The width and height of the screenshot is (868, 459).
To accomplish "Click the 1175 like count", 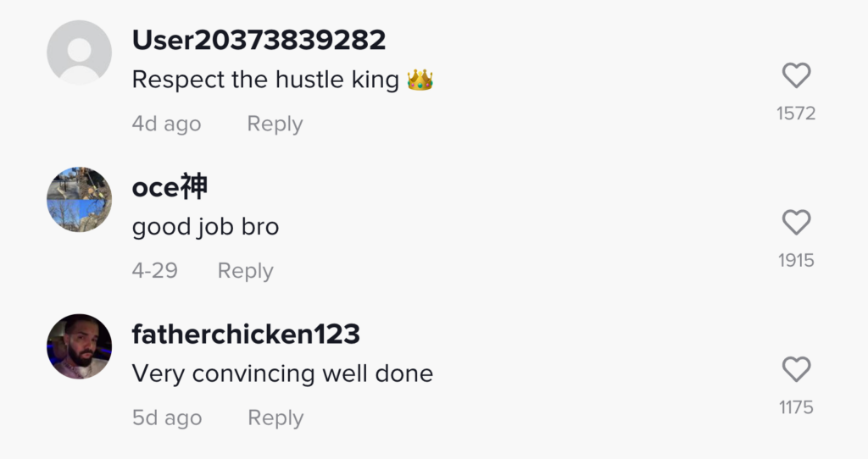I will click(796, 407).
